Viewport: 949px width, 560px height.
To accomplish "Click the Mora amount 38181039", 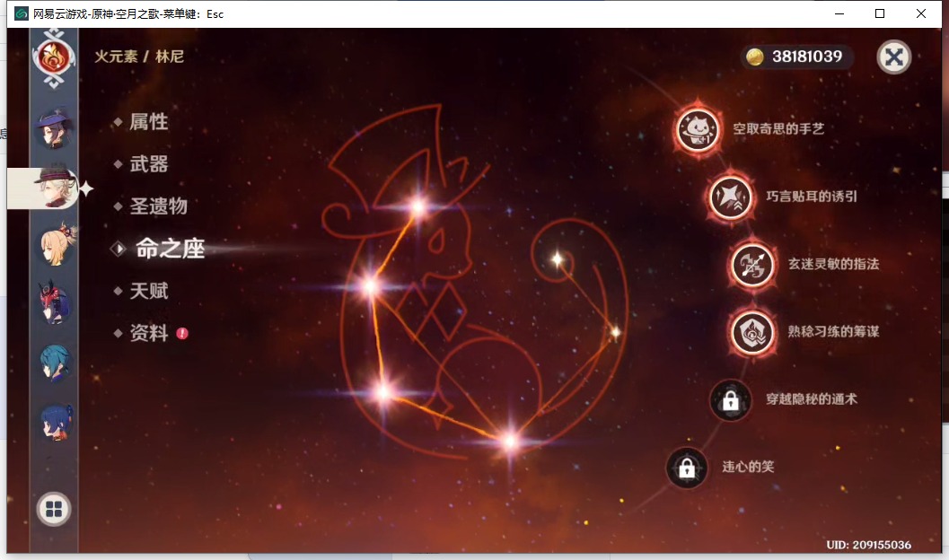I will [x=807, y=57].
